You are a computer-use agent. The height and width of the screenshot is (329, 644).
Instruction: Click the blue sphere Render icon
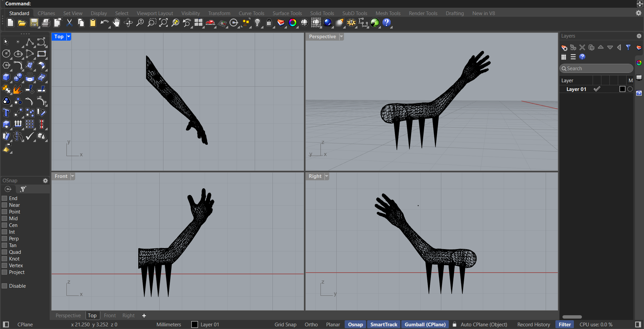(x=328, y=22)
